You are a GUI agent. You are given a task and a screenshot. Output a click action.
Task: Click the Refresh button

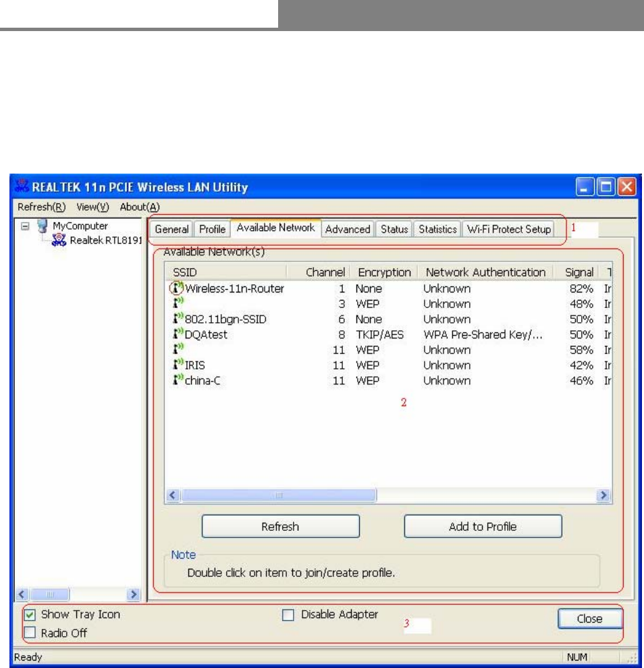[281, 527]
